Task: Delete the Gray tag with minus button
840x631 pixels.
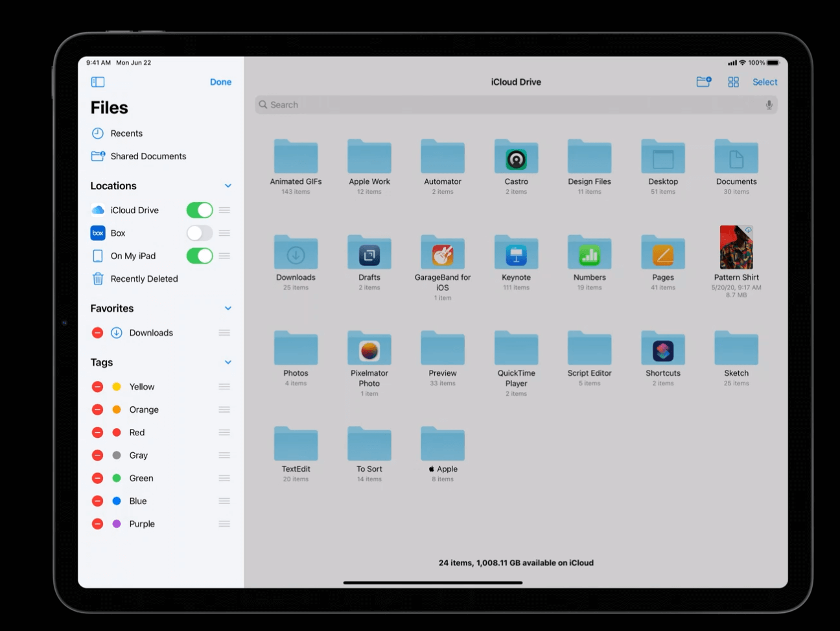Action: pos(98,455)
